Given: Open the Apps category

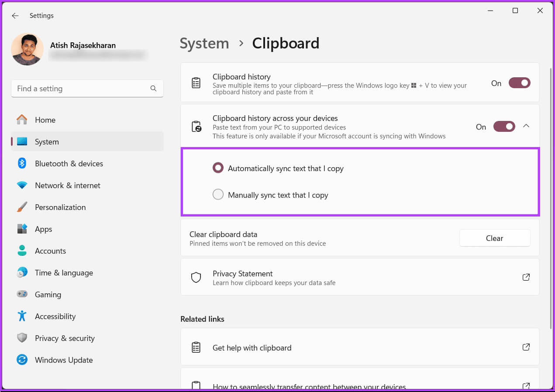Looking at the screenshot, I should tap(87, 229).
